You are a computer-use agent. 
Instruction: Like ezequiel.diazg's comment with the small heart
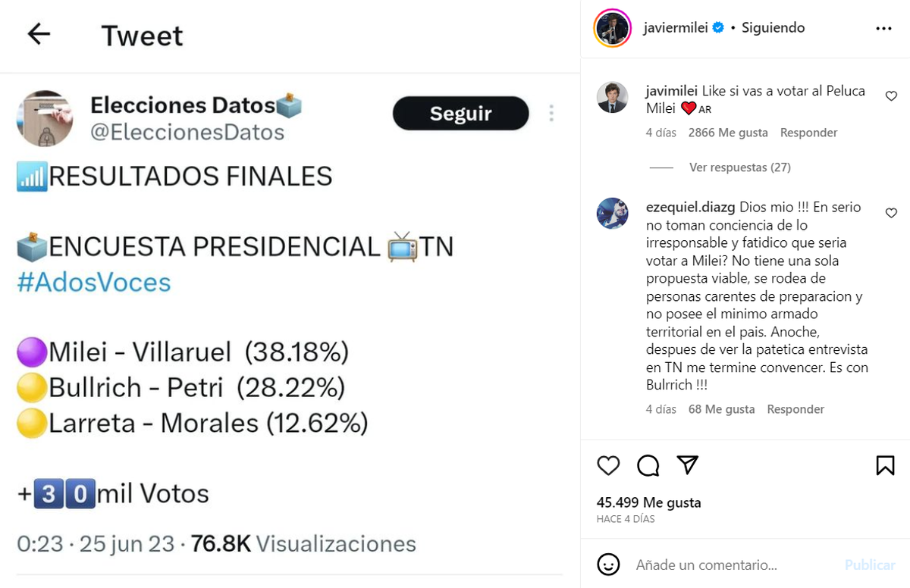[891, 213]
